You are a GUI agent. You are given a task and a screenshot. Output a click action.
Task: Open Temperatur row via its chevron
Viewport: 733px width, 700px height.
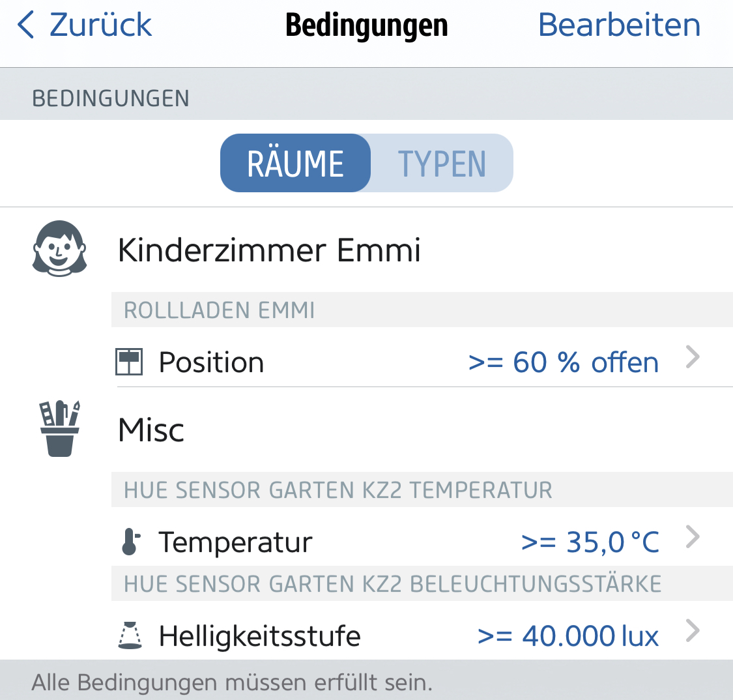(693, 537)
